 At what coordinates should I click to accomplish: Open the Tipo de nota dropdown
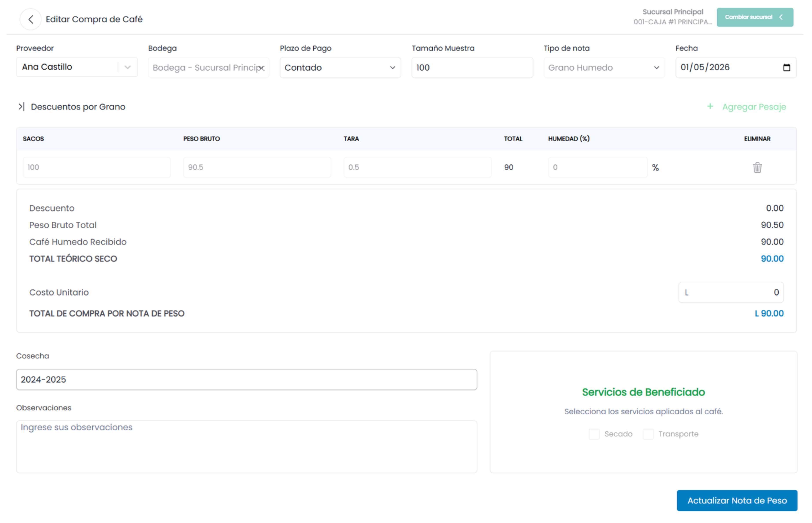[604, 68]
